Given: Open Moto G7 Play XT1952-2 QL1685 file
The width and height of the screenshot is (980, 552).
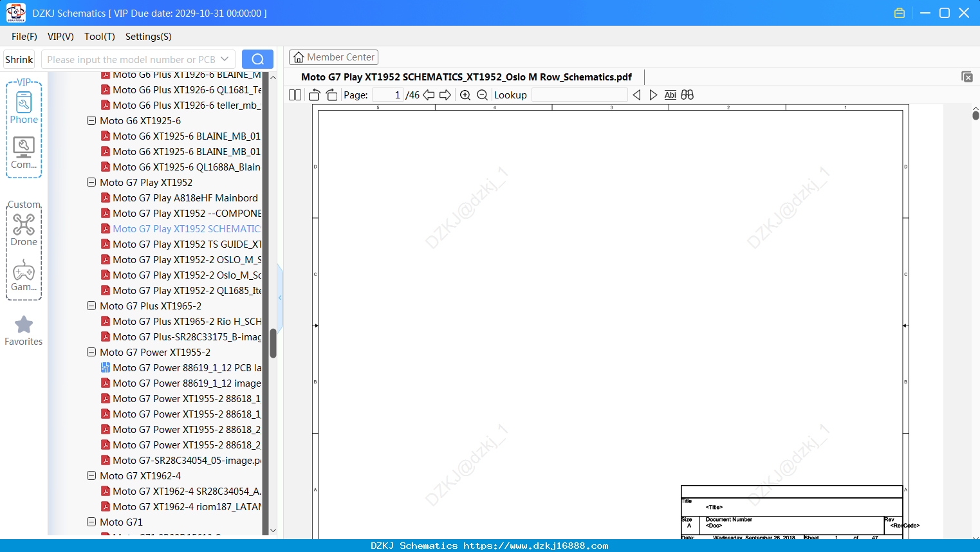Looking at the screenshot, I should [181, 290].
